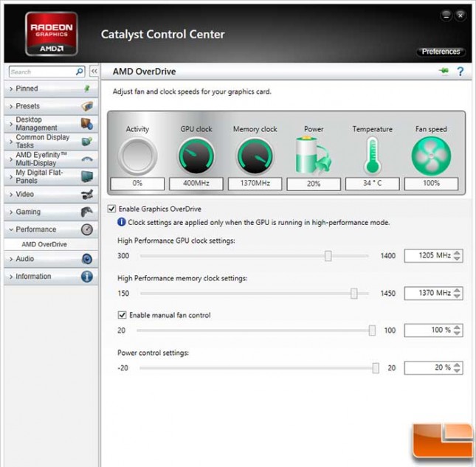The height and width of the screenshot is (467, 476).
Task: Uncheck Enable Graphics OverDrive
Action: (111, 209)
